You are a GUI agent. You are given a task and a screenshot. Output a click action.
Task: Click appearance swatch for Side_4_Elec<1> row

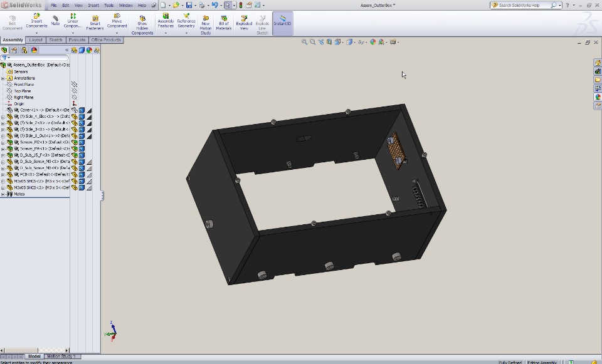[89, 117]
